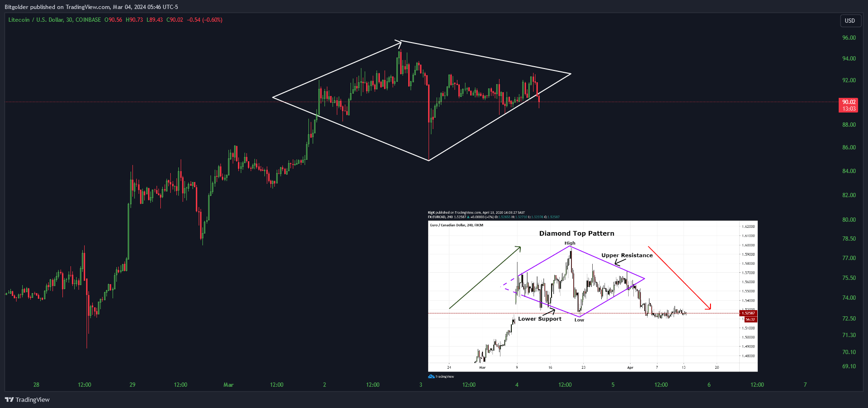Click the date label 7 on time axis
Image resolution: width=868 pixels, height=408 pixels.
[805, 385]
